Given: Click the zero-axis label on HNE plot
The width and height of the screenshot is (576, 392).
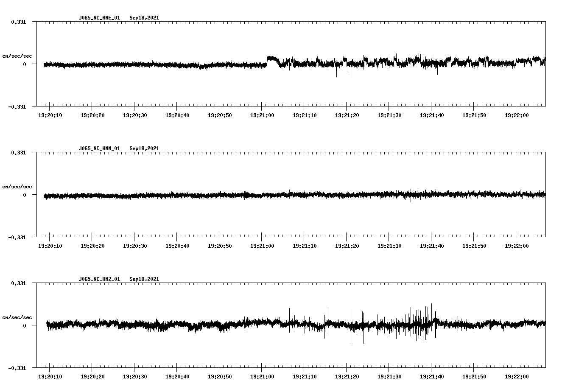Looking at the screenshot, I should click(x=25, y=64).
